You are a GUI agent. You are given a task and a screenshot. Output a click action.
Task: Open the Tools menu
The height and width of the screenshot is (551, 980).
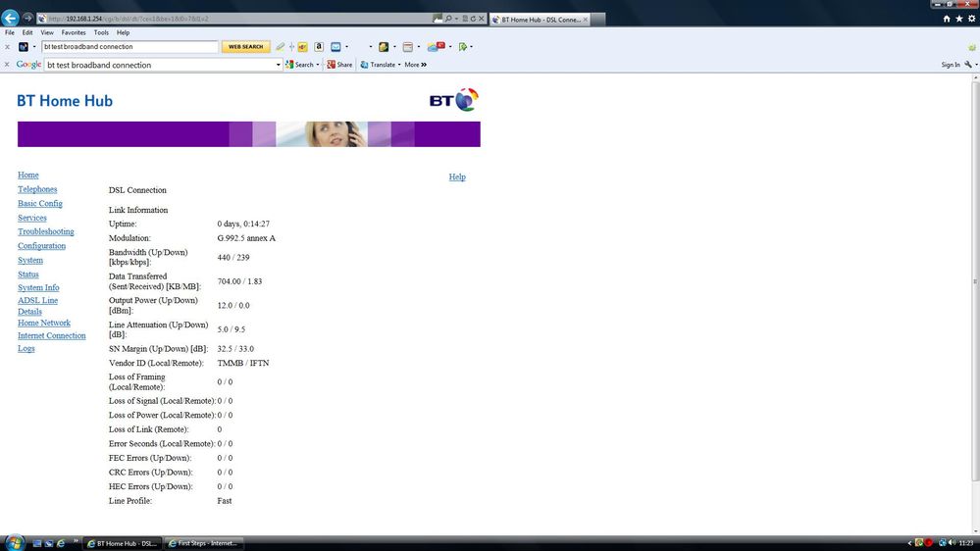101,32
